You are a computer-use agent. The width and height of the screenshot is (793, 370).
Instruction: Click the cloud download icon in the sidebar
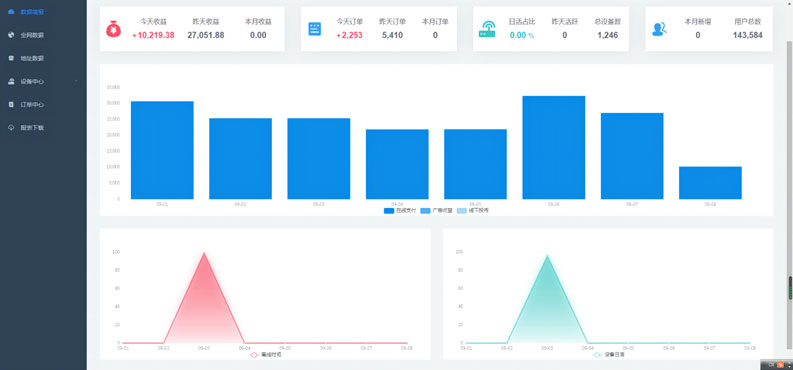click(x=11, y=128)
